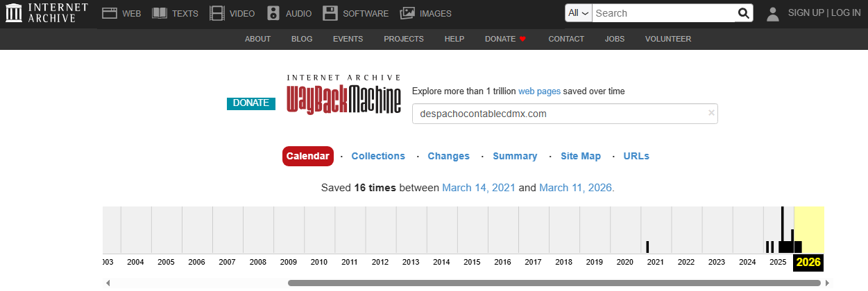The image size is (868, 291).
Task: Select year 2004 on the timeline
Action: pyautogui.click(x=135, y=262)
